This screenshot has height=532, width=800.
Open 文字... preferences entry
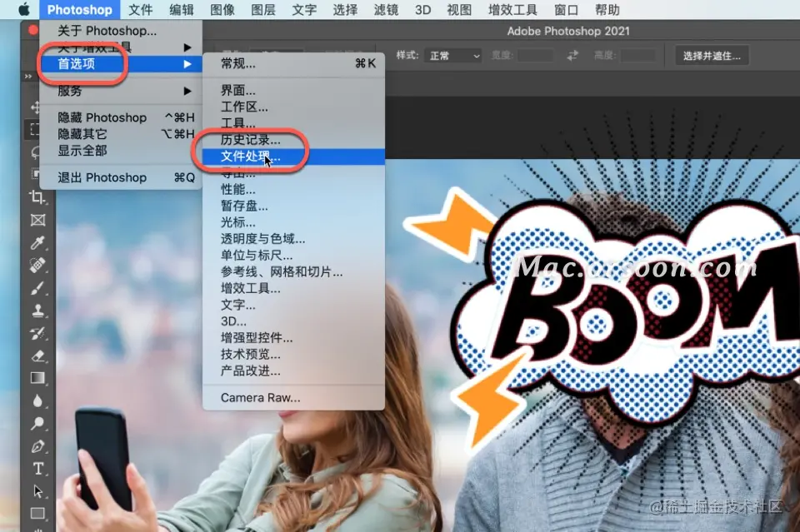293,305
